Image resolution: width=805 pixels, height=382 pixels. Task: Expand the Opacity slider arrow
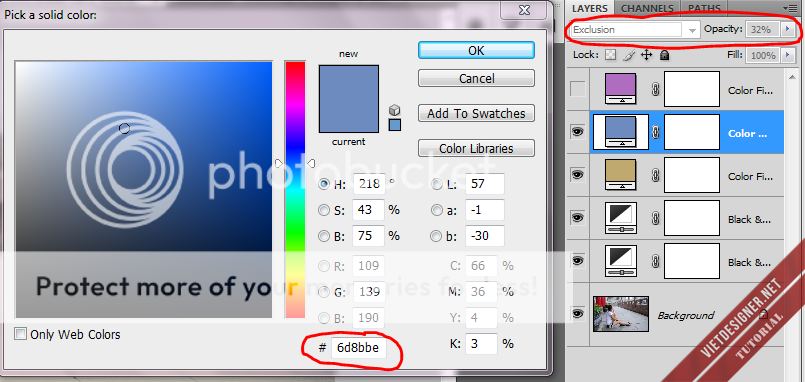pos(788,30)
